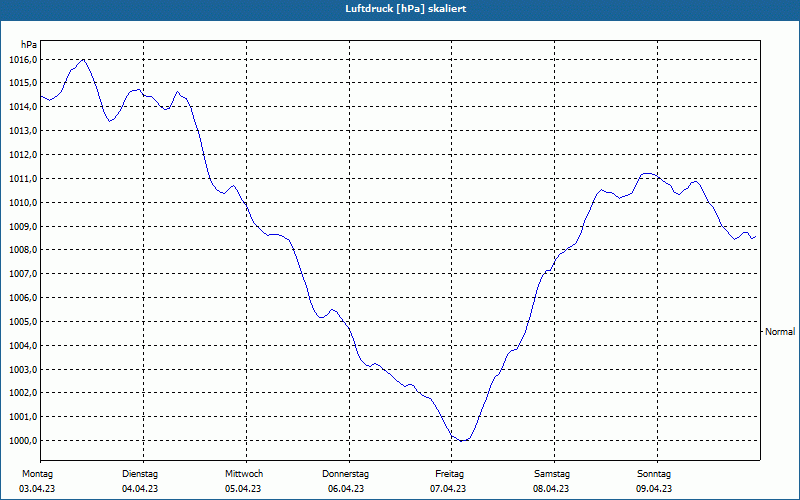The width and height of the screenshot is (800, 500).
Task: Select the 1016,0 axis value
Action: [x=23, y=60]
